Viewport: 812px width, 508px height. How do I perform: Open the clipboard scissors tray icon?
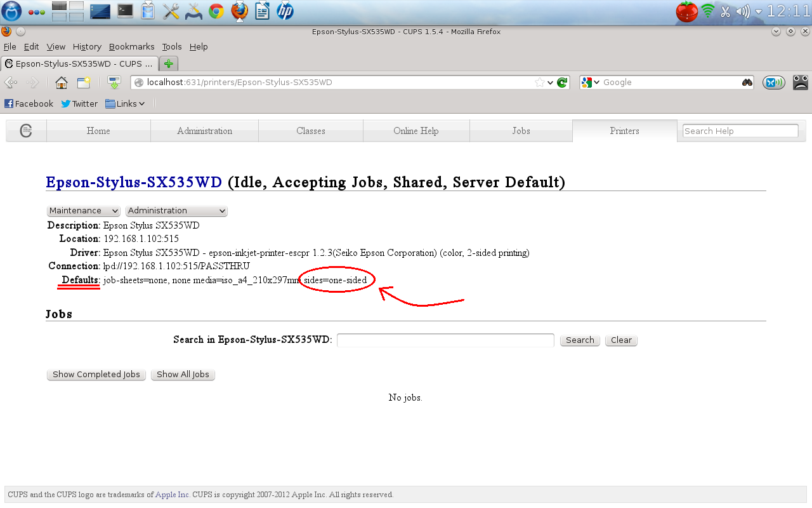[x=726, y=11]
